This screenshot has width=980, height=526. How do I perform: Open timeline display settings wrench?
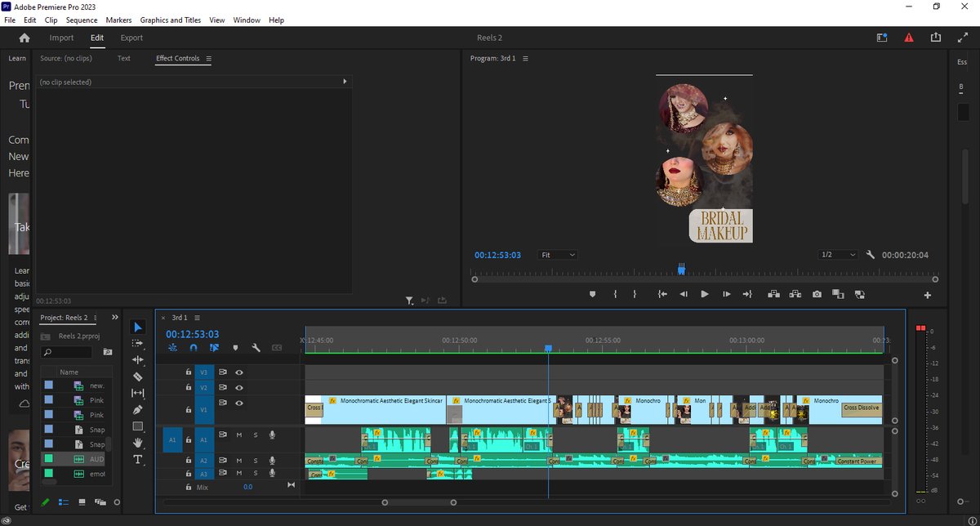tap(256, 348)
